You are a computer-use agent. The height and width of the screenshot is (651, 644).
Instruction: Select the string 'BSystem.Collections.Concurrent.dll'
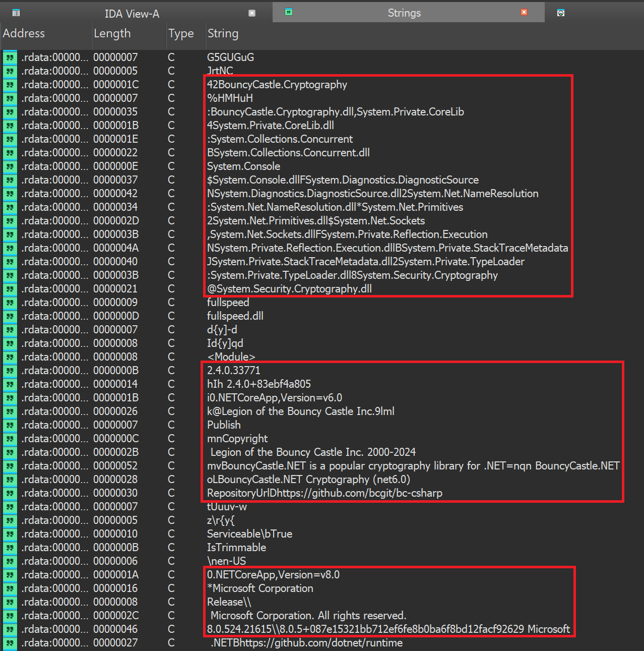[x=288, y=153]
